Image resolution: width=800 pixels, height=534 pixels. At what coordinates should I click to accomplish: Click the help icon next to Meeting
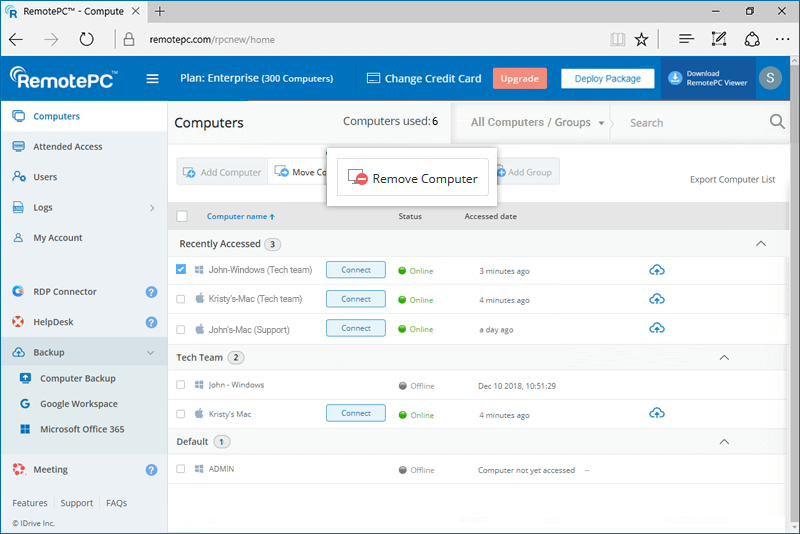click(151, 469)
